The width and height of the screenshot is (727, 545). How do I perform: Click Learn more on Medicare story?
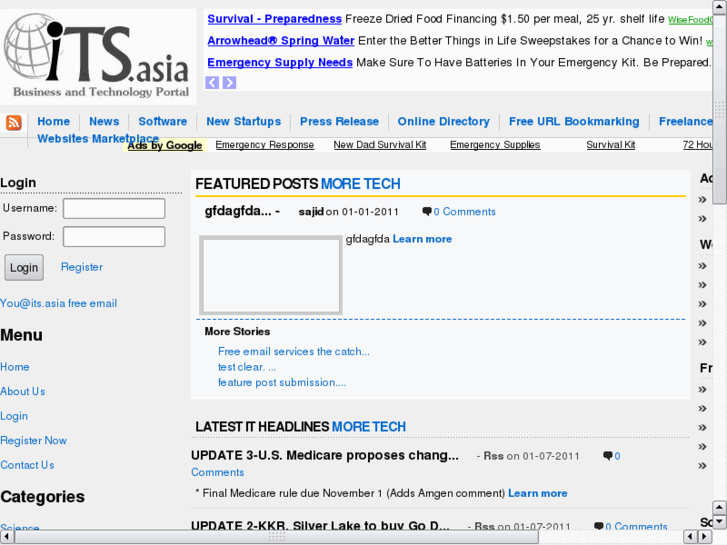pos(538,494)
